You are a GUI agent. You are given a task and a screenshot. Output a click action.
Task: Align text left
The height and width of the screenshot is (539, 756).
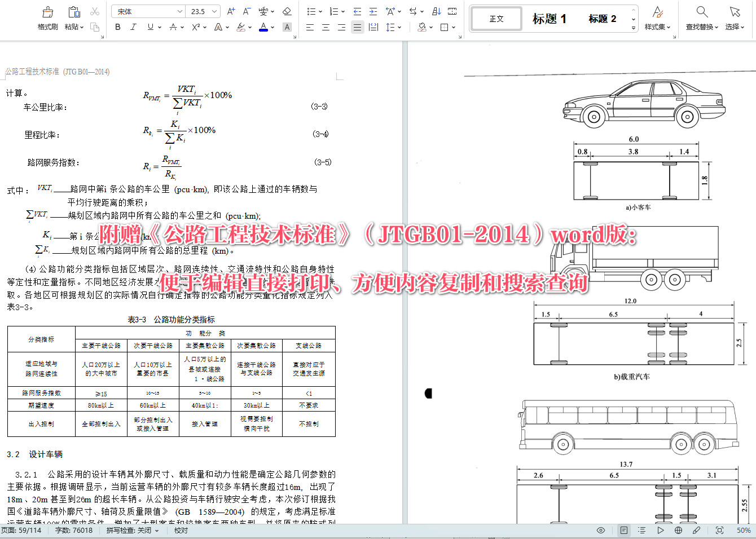310,27
